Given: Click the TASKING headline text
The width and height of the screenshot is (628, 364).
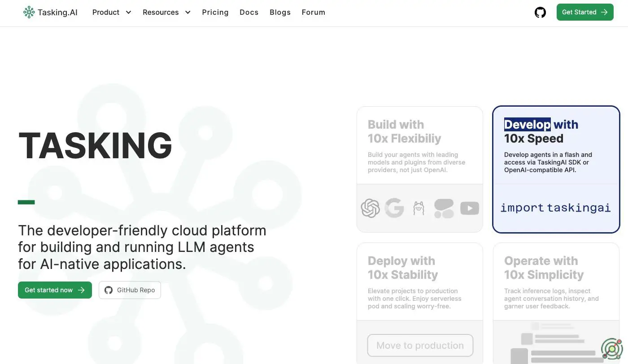Looking at the screenshot, I should [x=95, y=146].
